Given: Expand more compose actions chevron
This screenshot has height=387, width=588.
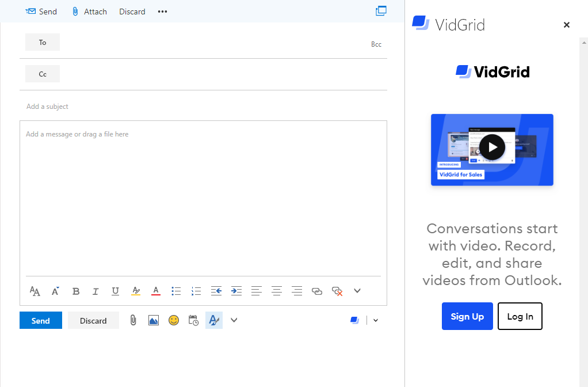Looking at the screenshot, I should pos(234,320).
